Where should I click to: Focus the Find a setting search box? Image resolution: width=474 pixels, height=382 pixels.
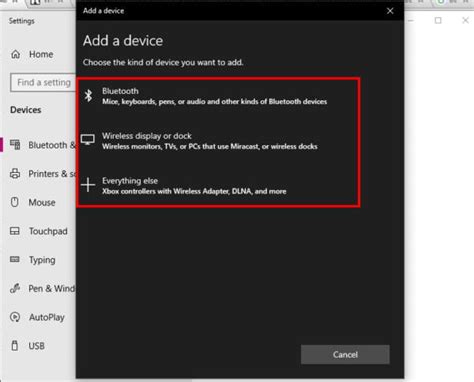point(43,82)
